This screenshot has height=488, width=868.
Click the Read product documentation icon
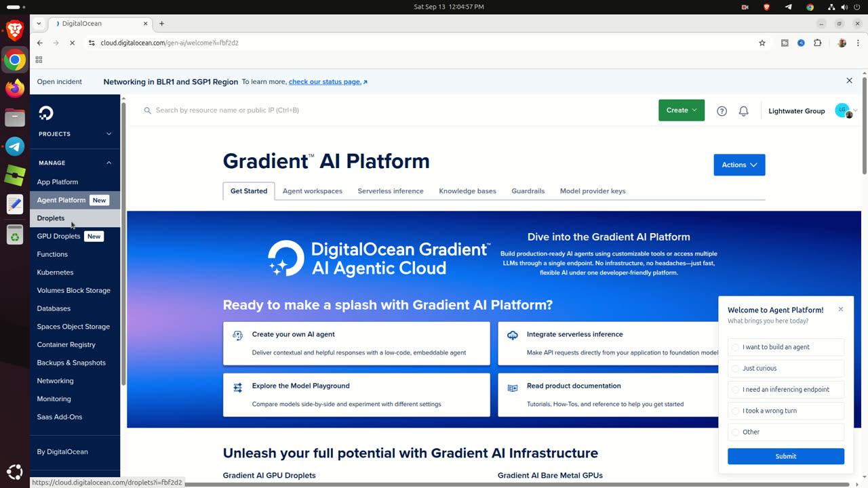[513, 388]
